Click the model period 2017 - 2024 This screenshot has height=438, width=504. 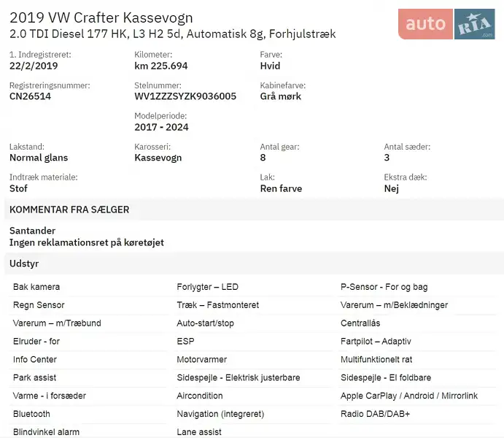[161, 127]
